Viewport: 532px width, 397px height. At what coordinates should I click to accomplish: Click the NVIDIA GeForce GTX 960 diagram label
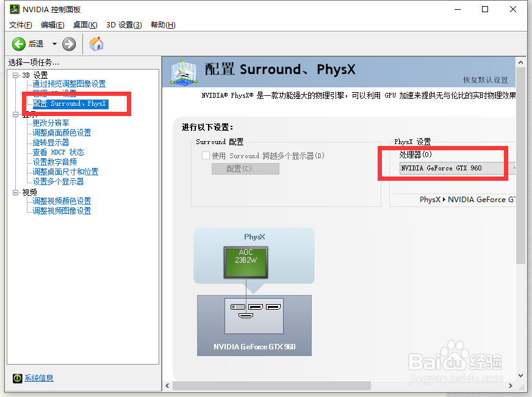(254, 347)
